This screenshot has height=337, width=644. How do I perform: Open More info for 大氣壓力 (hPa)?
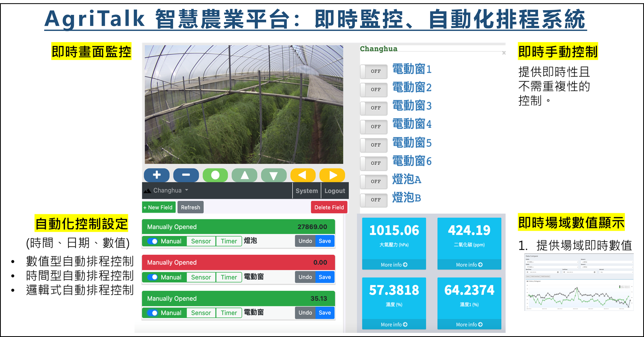point(394,264)
